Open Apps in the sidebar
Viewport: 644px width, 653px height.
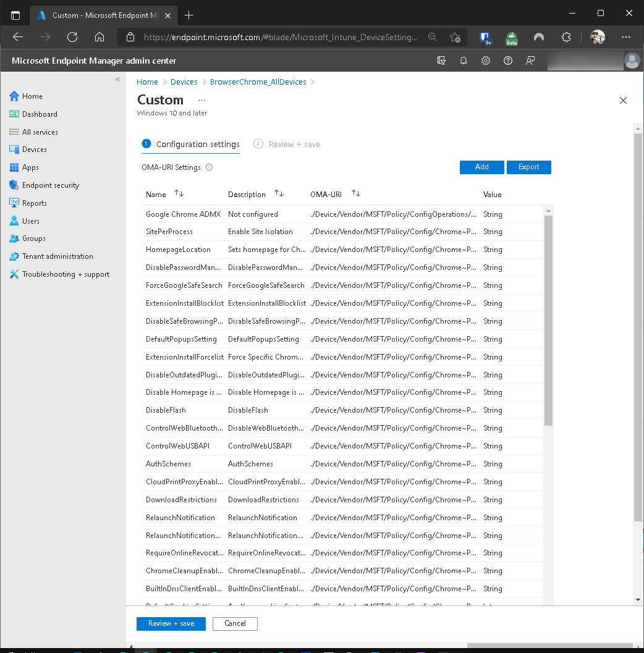coord(23,167)
